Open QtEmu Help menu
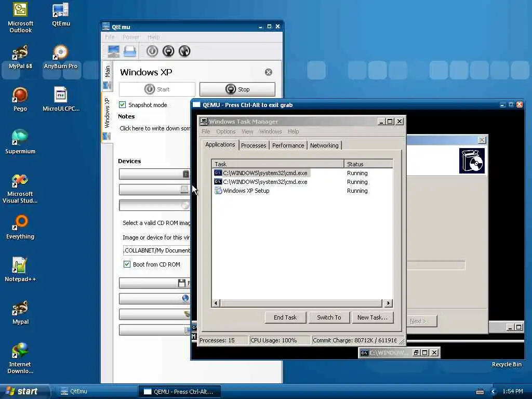 [x=153, y=37]
